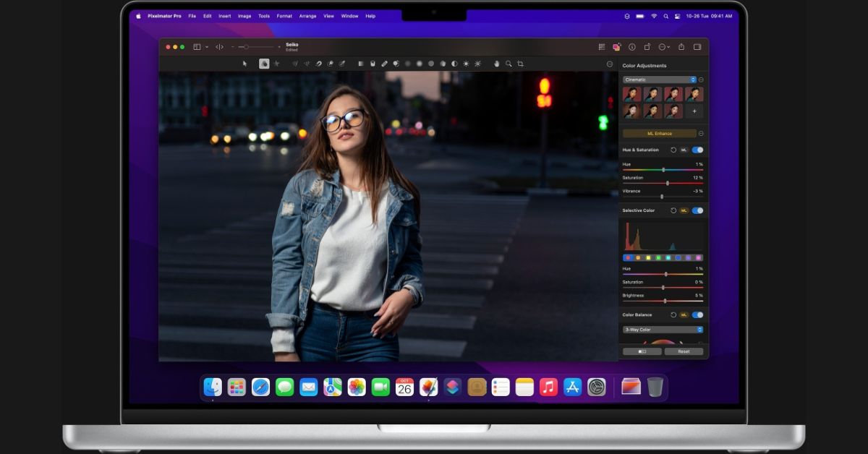Click the rotate icon beside the info button

coord(647,47)
